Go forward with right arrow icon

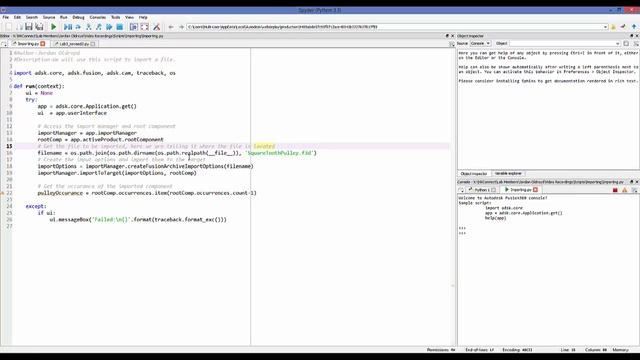click(181, 27)
